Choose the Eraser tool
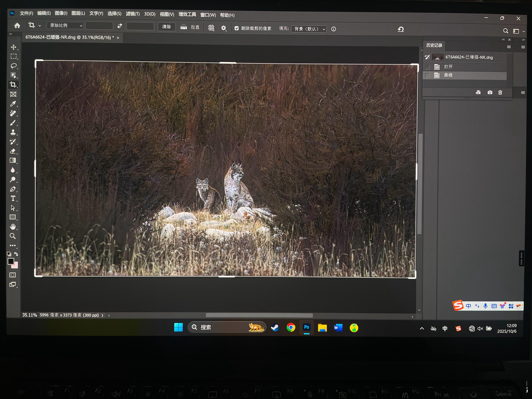The width and height of the screenshot is (532, 399). [13, 151]
